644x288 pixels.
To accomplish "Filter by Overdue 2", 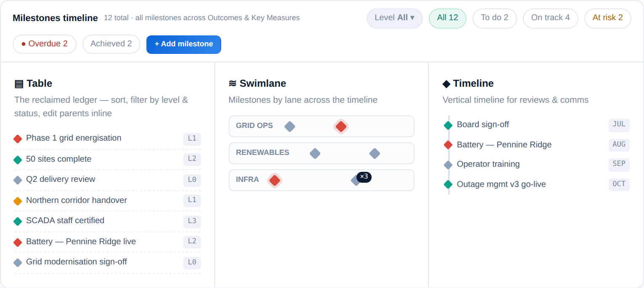I will tap(45, 44).
